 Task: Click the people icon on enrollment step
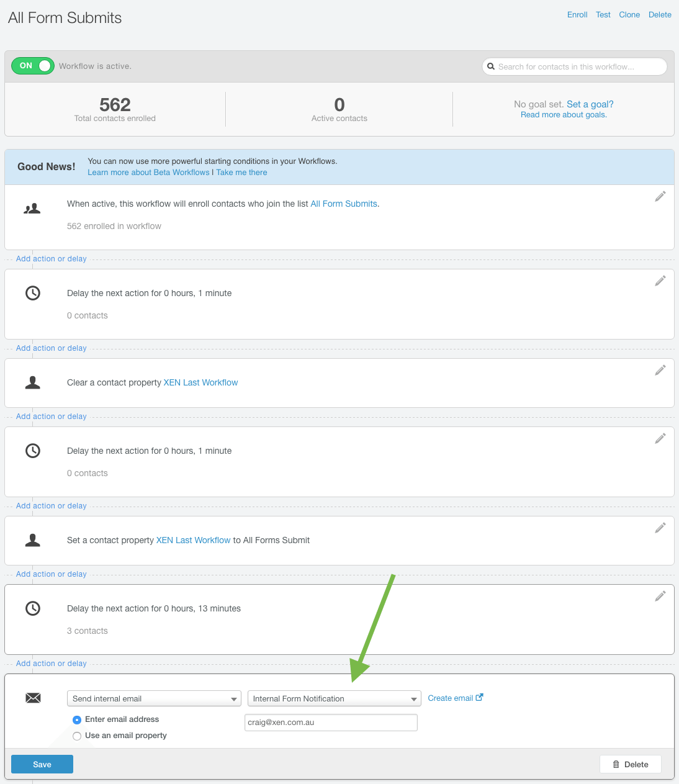pos(32,208)
